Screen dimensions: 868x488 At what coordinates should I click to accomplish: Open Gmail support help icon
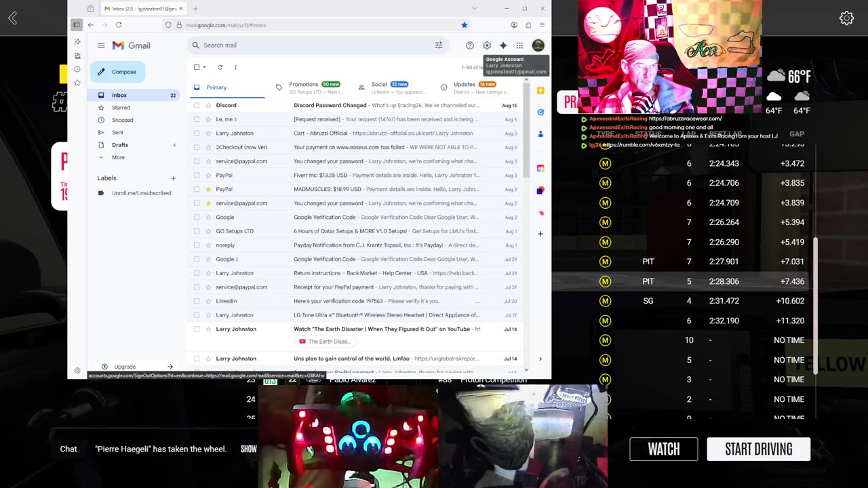(469, 45)
